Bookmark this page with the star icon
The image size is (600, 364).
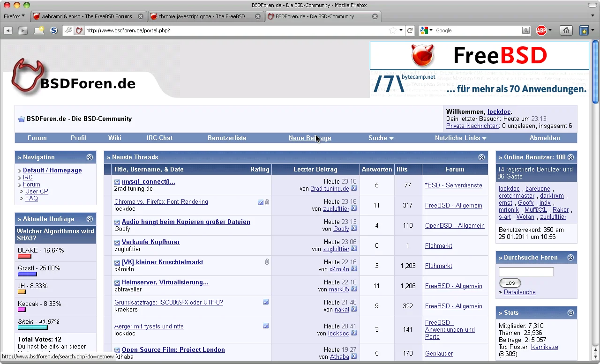coord(393,30)
